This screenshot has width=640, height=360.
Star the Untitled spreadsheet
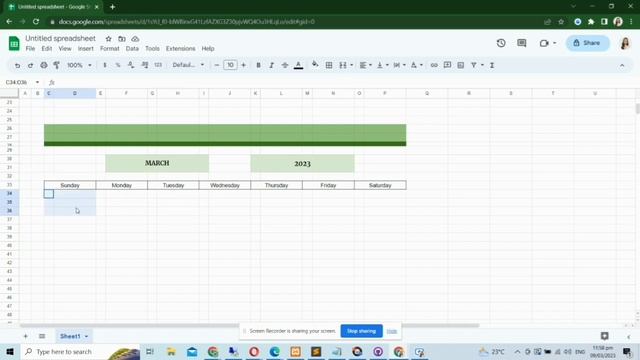(x=109, y=39)
